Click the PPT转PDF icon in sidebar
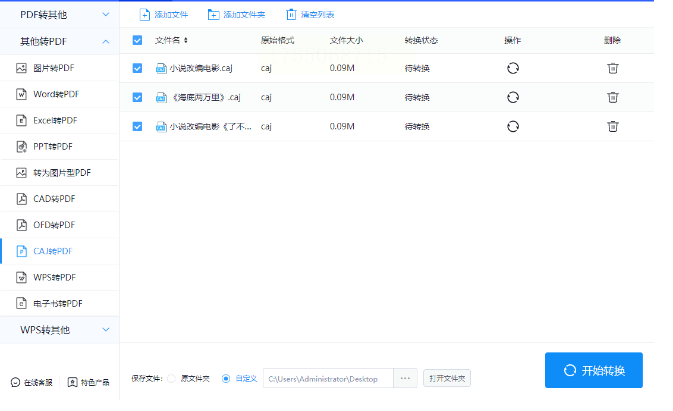This screenshot has width=673, height=411. click(x=21, y=146)
